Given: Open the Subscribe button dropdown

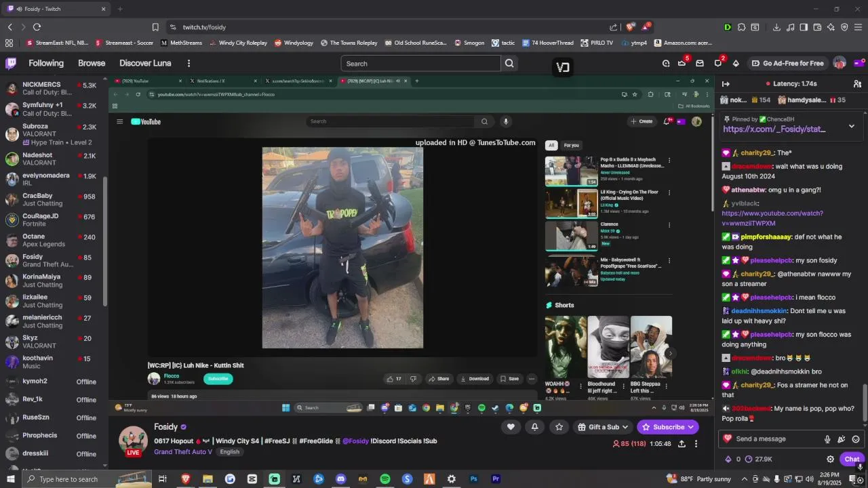Looking at the screenshot, I should (668, 427).
